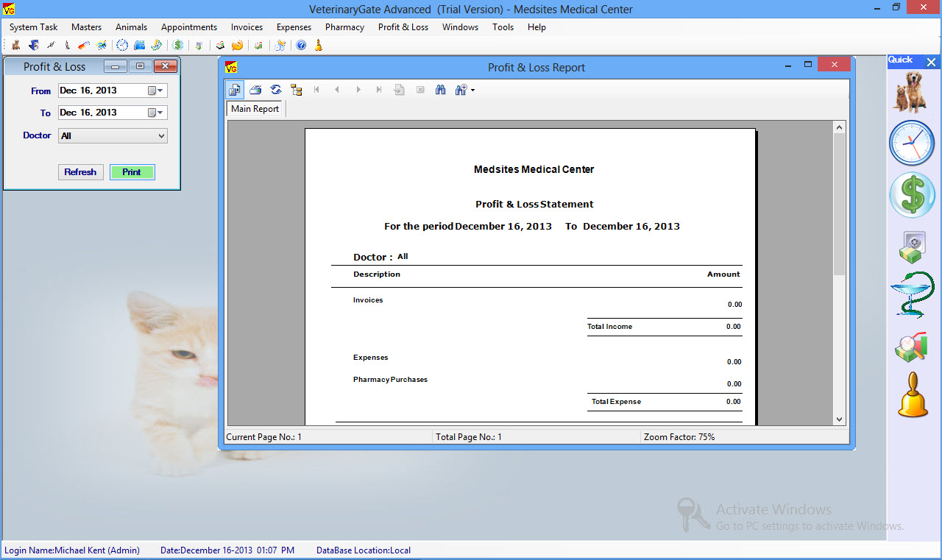Viewport: 942px width, 560px height.
Task: Click the blue help question mark icon
Action: click(301, 45)
